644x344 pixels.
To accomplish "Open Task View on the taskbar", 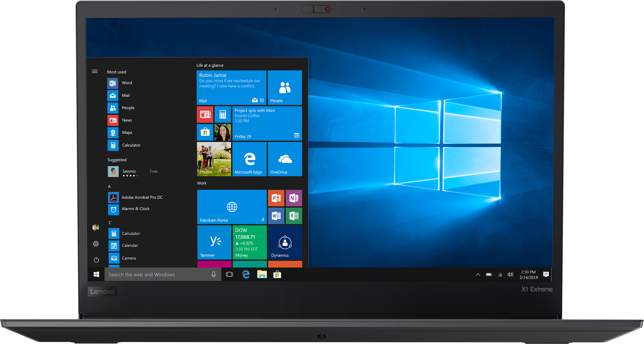I will pos(229,274).
